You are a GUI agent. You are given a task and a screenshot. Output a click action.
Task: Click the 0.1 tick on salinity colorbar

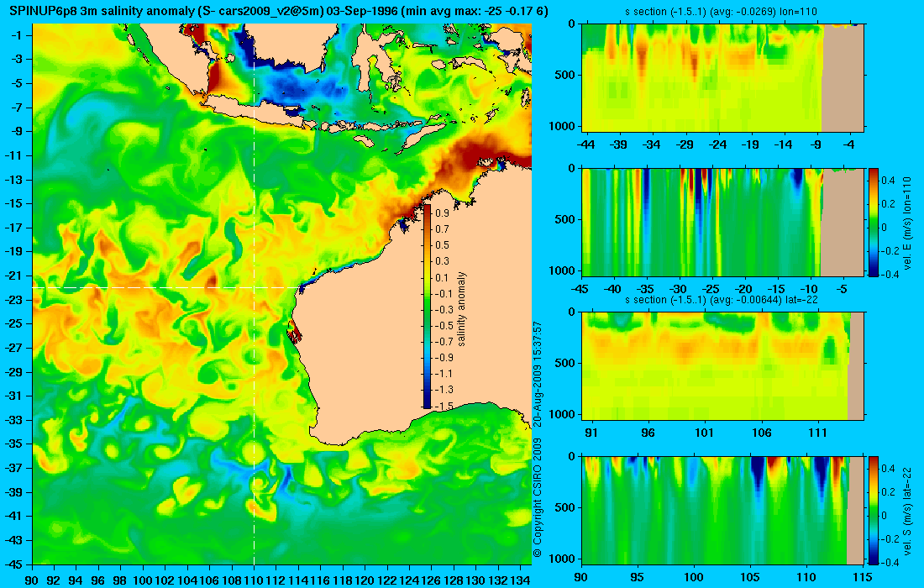pyautogui.click(x=443, y=277)
